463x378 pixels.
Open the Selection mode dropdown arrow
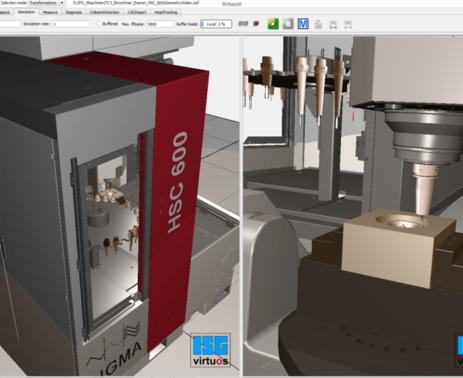pyautogui.click(x=62, y=3)
